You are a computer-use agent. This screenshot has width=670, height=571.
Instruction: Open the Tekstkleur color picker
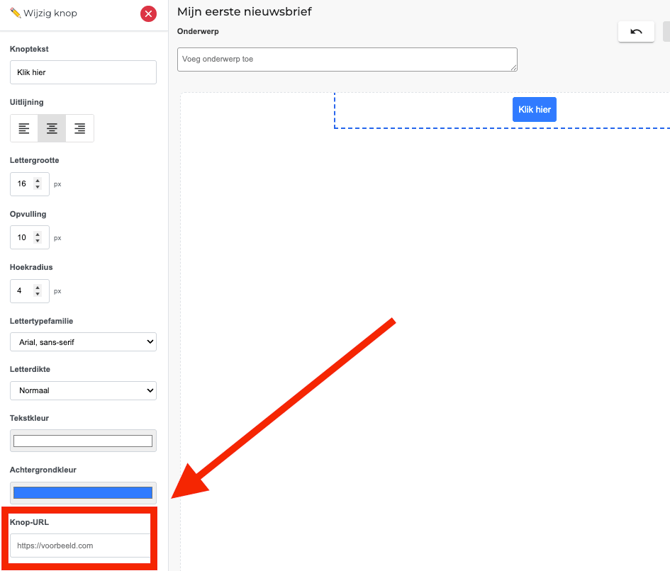point(83,441)
